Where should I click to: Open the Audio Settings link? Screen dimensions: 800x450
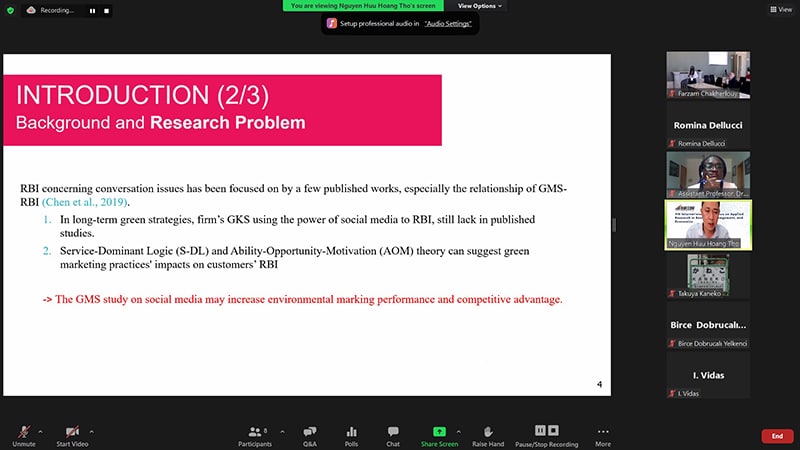tap(448, 22)
